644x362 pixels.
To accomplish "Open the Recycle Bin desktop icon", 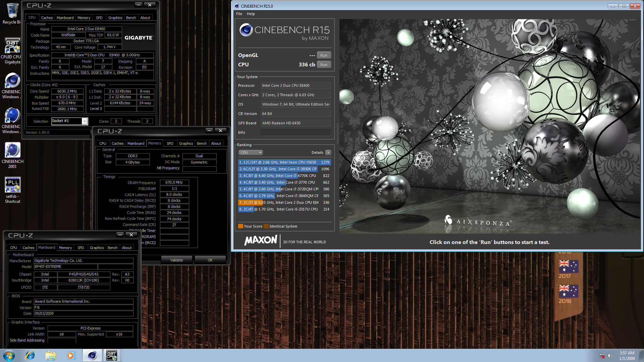I will tap(12, 13).
